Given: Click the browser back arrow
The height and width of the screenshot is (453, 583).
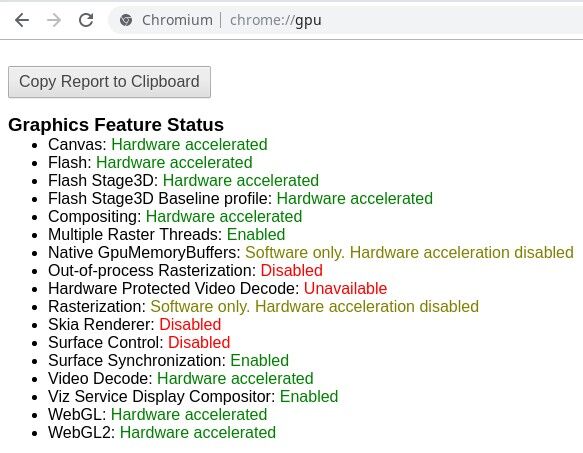Looking at the screenshot, I should (x=22, y=20).
